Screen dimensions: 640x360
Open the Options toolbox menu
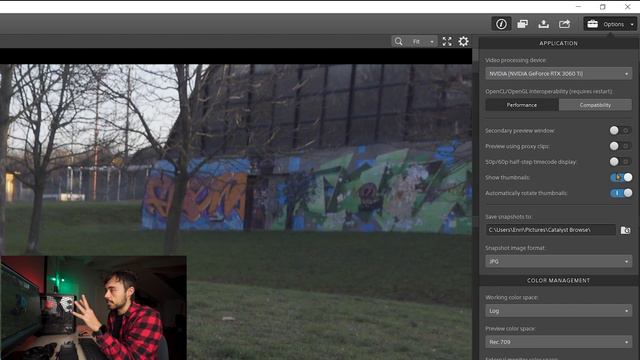tap(610, 24)
